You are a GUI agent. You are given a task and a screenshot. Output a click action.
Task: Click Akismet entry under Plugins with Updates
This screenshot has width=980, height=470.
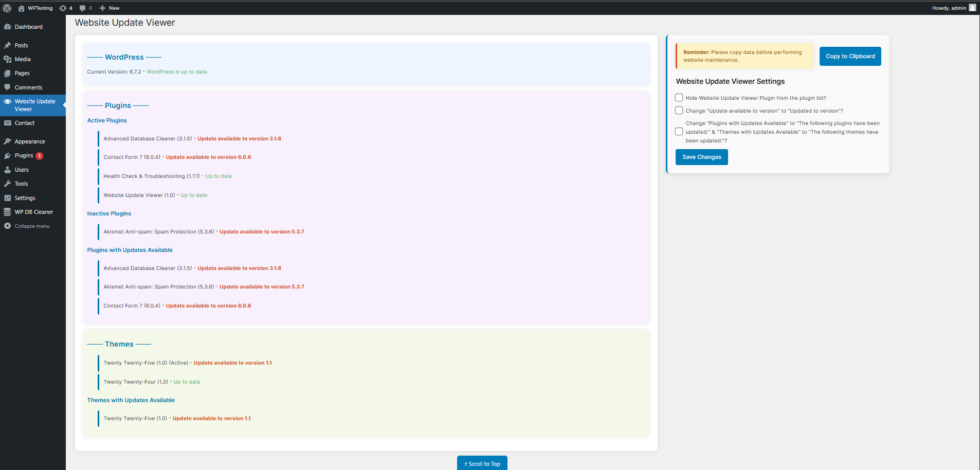[204, 287]
